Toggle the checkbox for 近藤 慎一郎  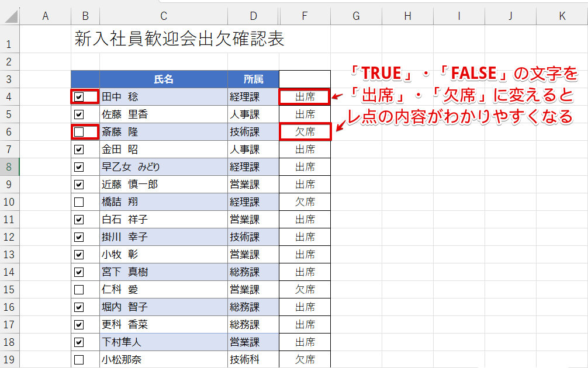click(79, 185)
